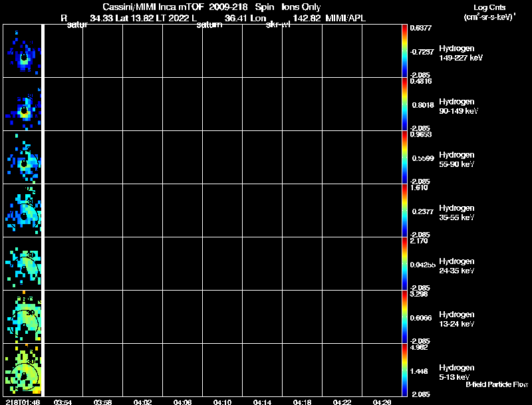This screenshot has width=532, height=405.
Task: Click the Hydrogen 5-13 keV image thumbnail
Action: pyautogui.click(x=22, y=370)
